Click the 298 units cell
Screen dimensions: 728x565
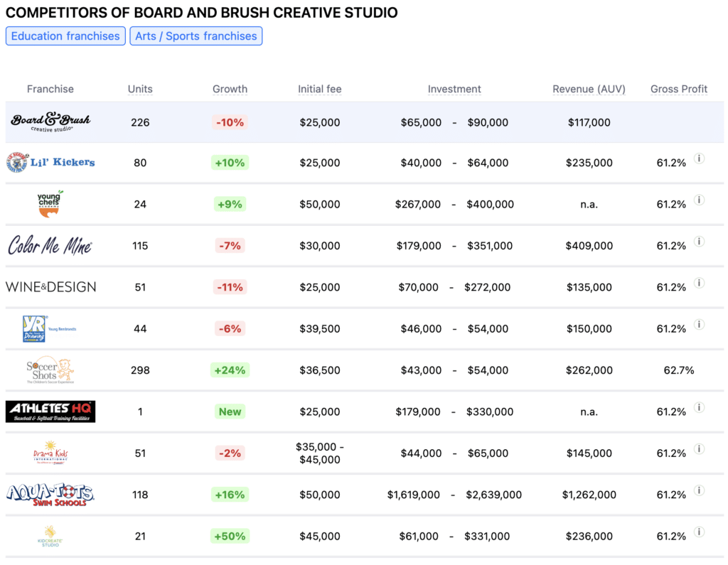tap(140, 370)
